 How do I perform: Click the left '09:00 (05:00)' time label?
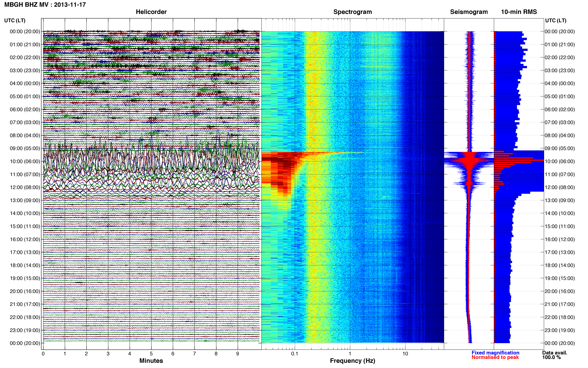(25, 148)
